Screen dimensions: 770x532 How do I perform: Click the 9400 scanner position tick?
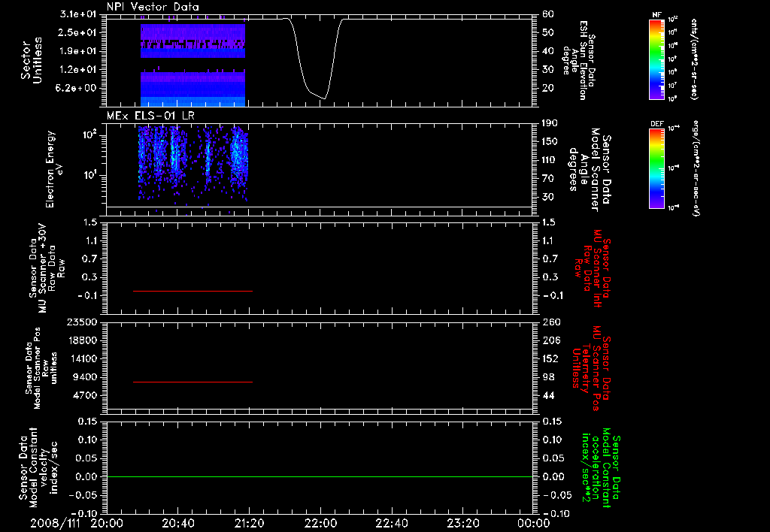tap(84, 377)
